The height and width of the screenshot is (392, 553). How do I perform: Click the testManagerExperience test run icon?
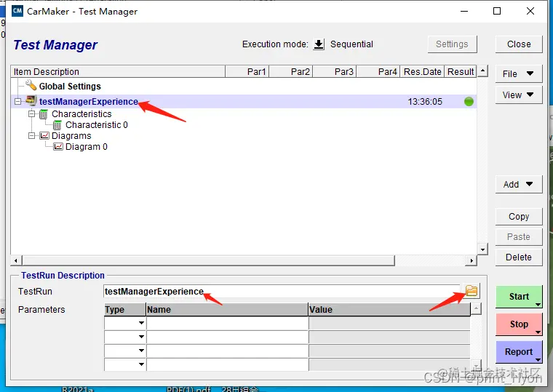tap(31, 100)
